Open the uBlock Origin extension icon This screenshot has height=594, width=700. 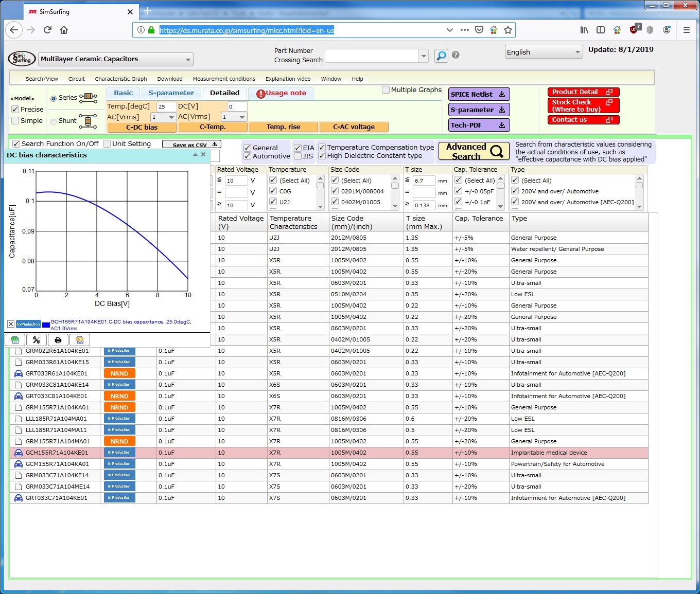[634, 29]
